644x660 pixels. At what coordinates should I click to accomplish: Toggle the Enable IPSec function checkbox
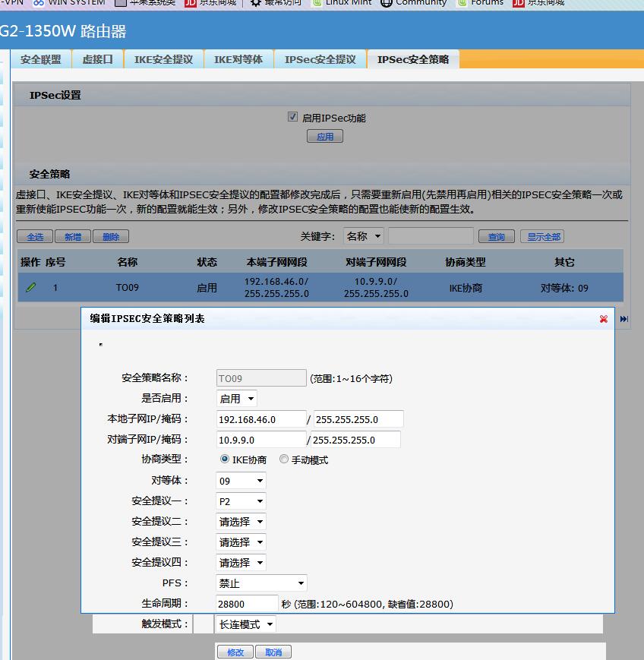(x=292, y=117)
